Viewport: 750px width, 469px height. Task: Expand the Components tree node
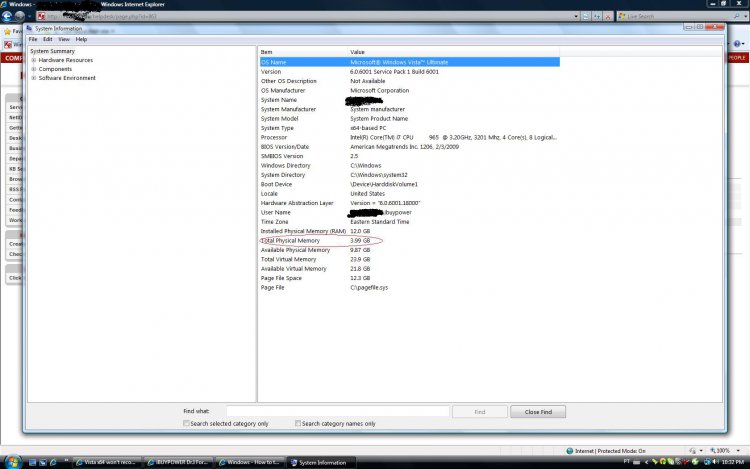(x=33, y=69)
